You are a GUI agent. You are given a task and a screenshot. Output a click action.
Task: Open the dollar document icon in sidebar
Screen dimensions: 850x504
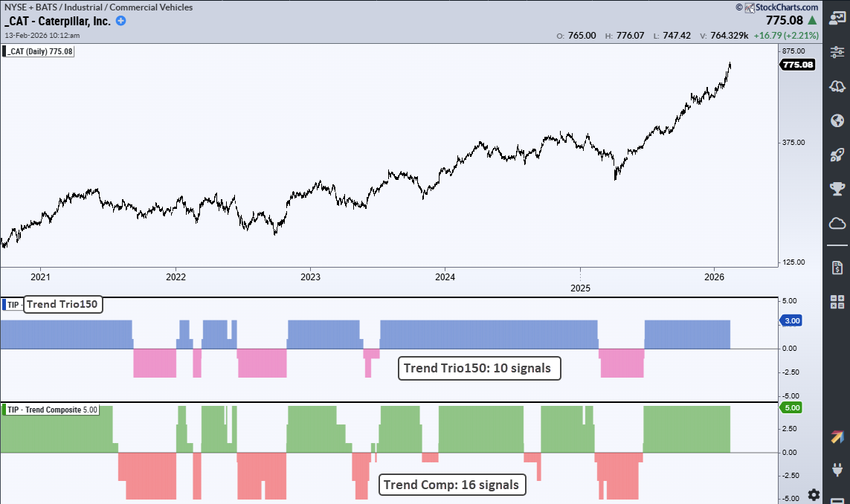coord(837,267)
